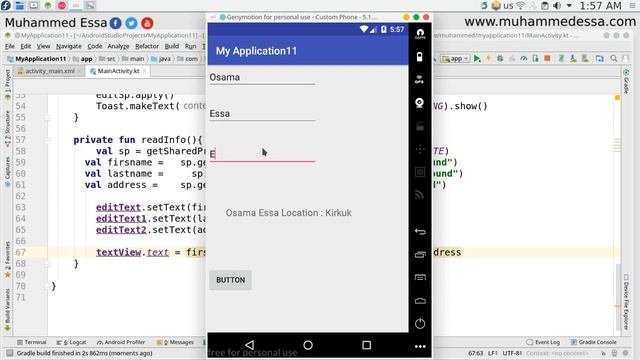Click the Genymotion power button icon

420,324
